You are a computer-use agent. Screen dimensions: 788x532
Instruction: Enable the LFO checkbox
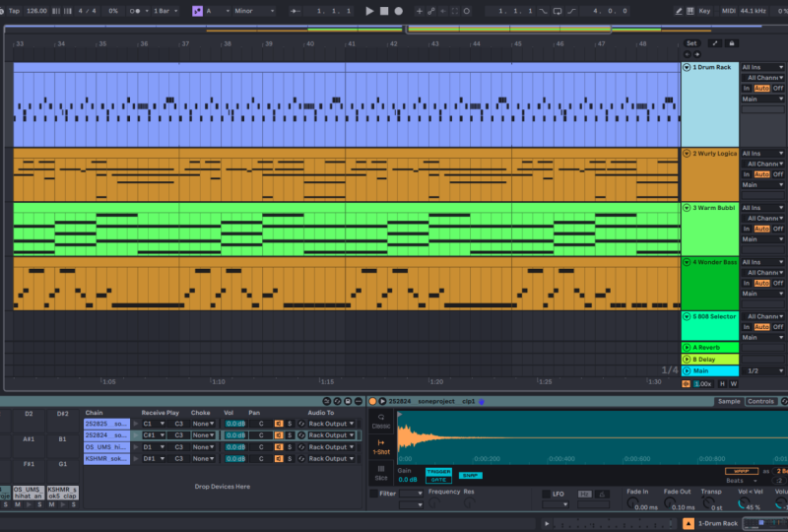[547, 494]
